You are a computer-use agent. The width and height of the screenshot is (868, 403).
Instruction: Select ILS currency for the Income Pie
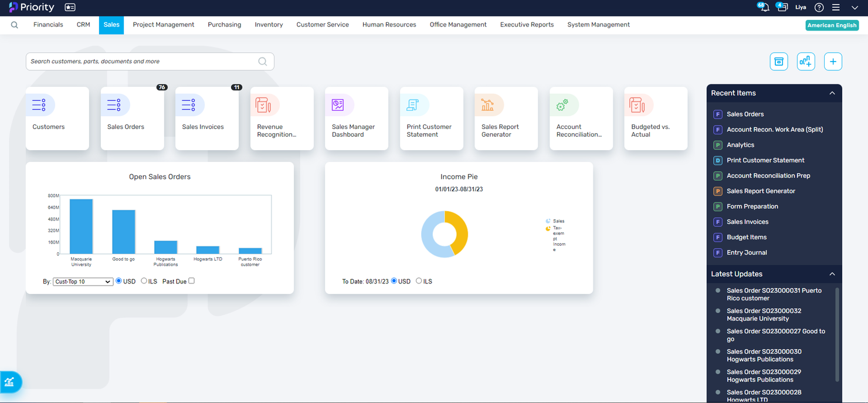[418, 281]
